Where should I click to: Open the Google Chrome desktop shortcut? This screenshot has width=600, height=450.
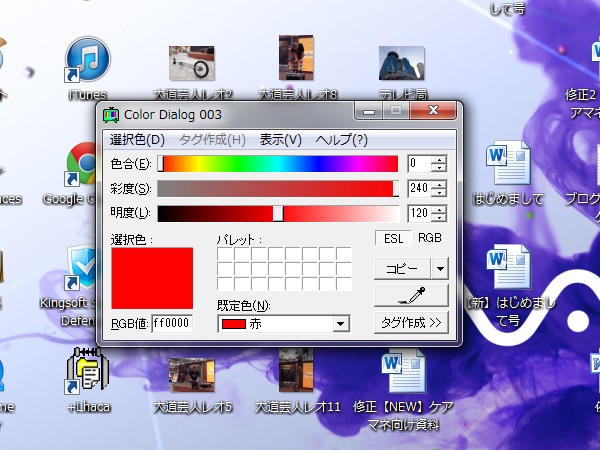point(80,165)
